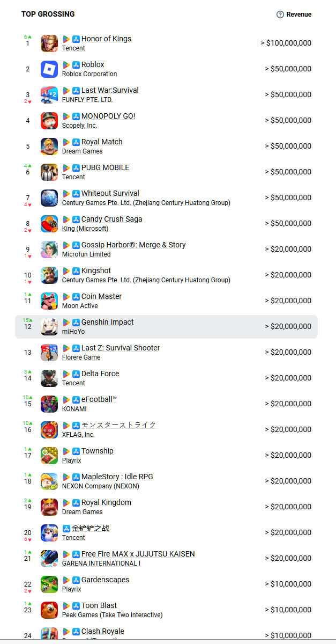The image size is (336, 644).
Task: Open the Royal Match app icon
Action: (49, 147)
